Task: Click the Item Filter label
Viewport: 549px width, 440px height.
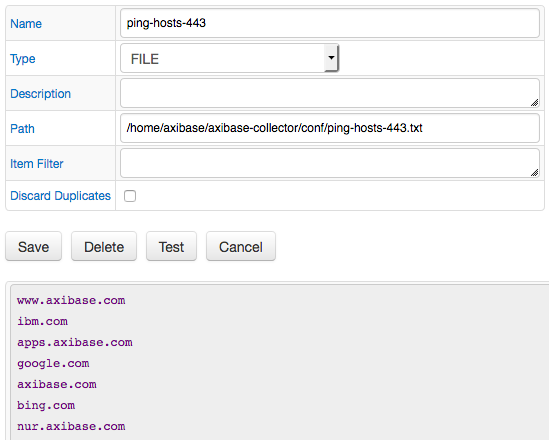Action: (37, 164)
